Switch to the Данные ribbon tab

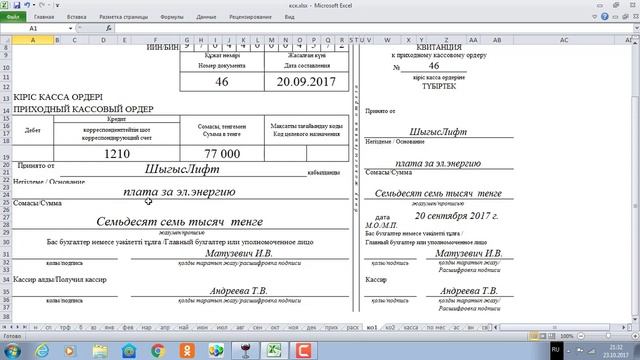click(x=206, y=17)
